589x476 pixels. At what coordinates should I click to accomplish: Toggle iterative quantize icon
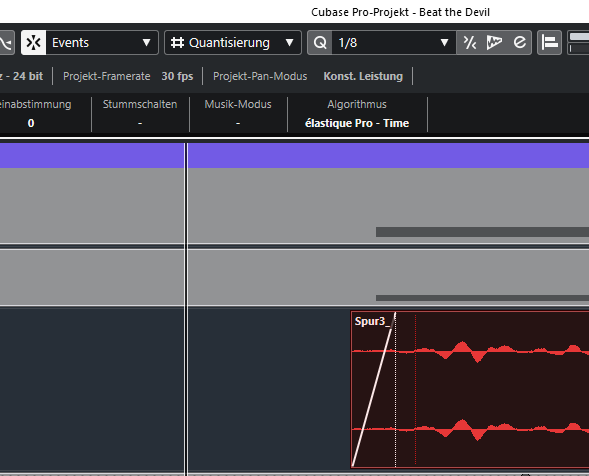coord(470,42)
